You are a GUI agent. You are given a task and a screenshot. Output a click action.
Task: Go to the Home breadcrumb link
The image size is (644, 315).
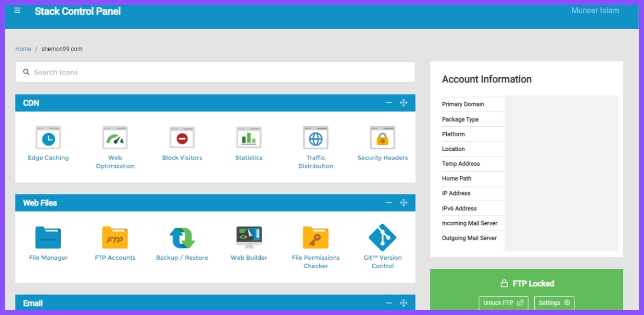click(x=23, y=49)
